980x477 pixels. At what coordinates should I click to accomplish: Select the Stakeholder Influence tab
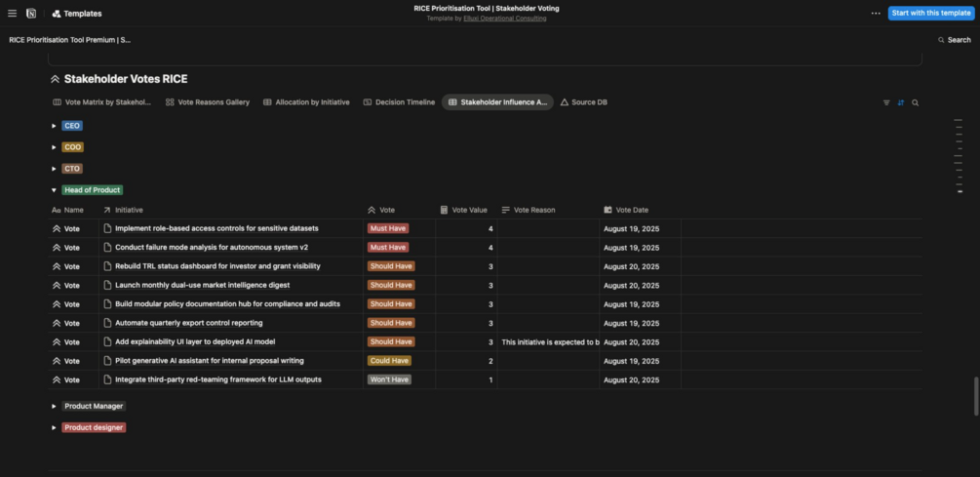(x=497, y=101)
